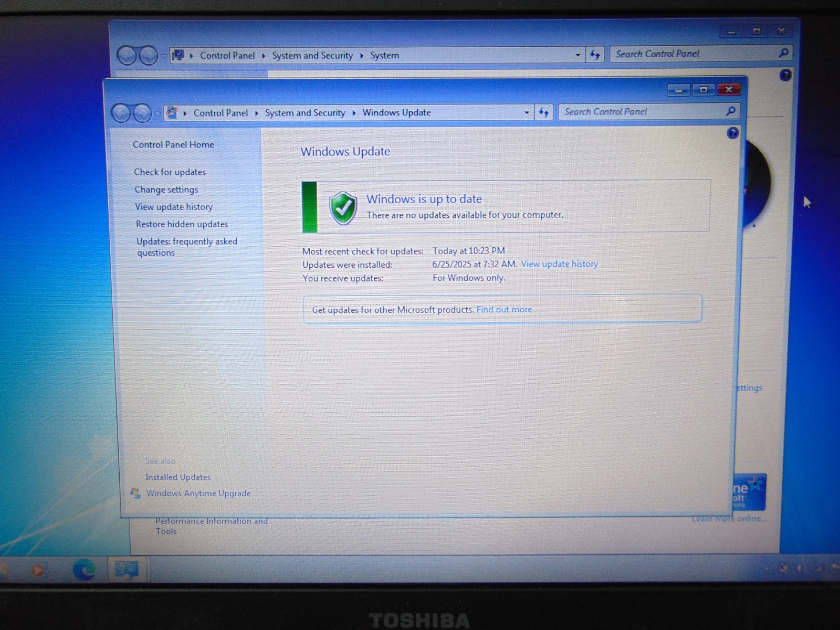Open address history dropdown in System window
Image resolution: width=840 pixels, height=630 pixels.
pos(577,55)
